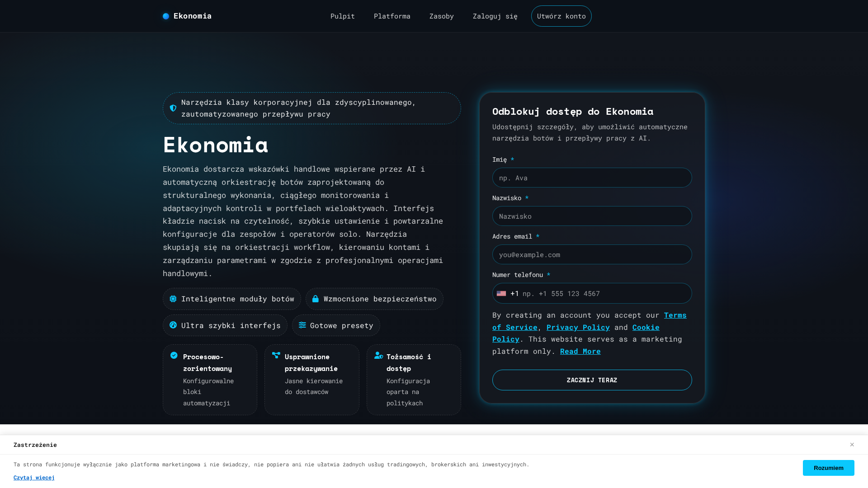
Task: Focus the Adres email input field
Action: (592, 254)
